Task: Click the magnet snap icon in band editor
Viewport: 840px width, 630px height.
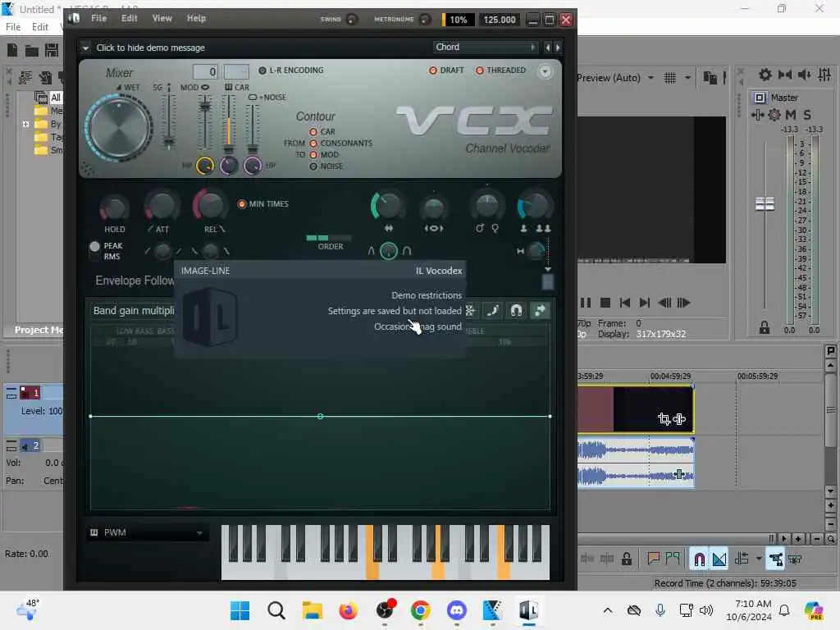Action: pos(516,311)
